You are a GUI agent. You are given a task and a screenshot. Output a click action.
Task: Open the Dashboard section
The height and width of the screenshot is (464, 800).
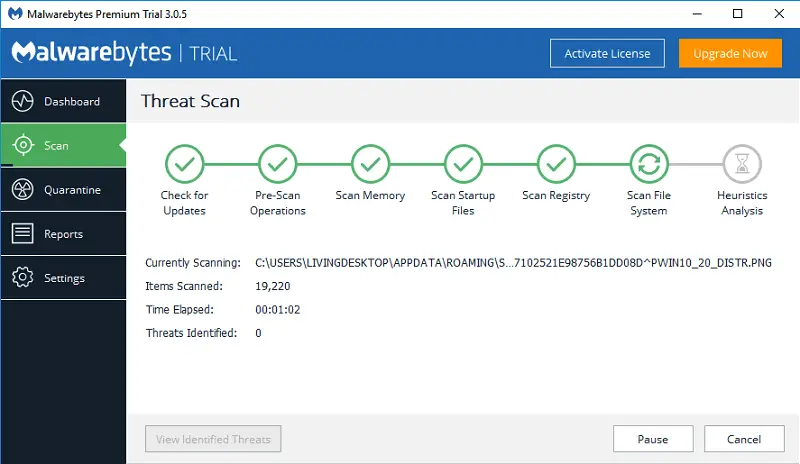pyautogui.click(x=63, y=101)
